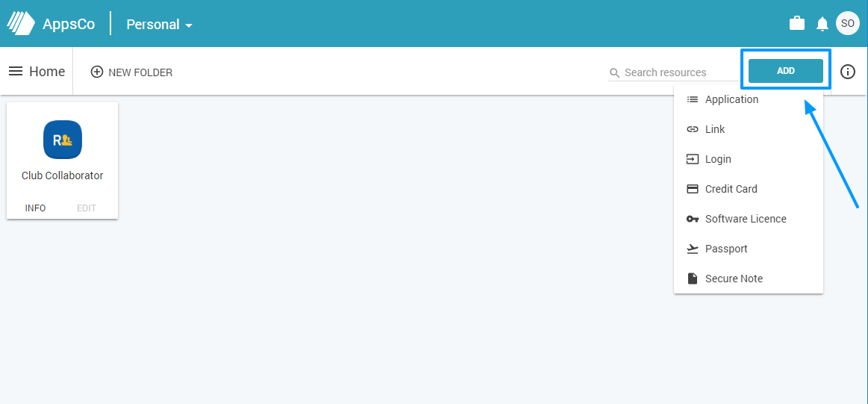The image size is (868, 404).
Task: Click the Club Collaborator app icon
Action: [63, 140]
